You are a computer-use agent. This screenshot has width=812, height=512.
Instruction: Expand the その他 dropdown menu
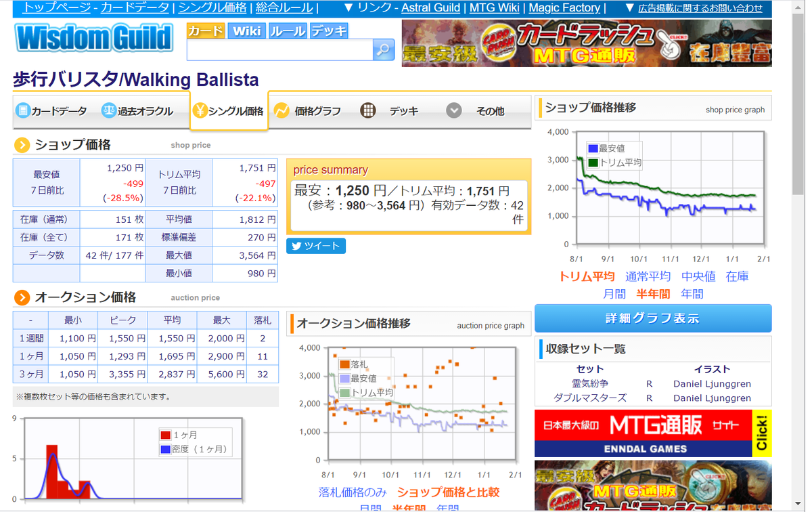[x=475, y=111]
